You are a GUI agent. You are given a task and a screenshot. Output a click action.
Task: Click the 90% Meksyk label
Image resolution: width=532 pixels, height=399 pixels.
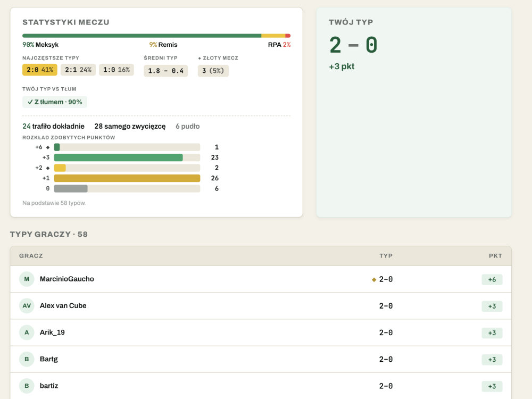coord(40,45)
